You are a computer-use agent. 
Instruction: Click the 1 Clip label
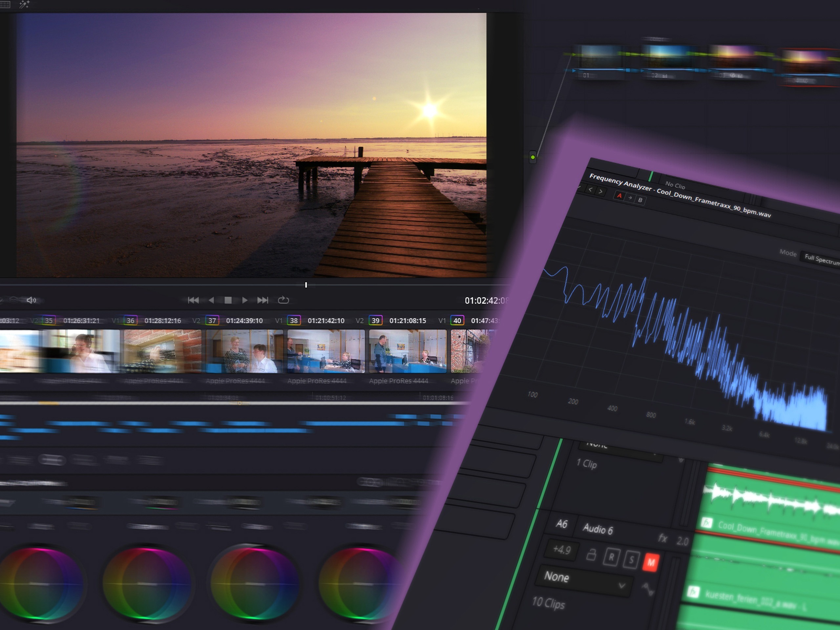click(x=587, y=464)
